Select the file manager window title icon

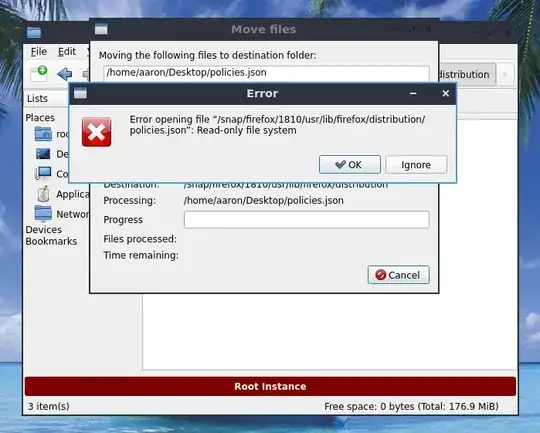click(x=34, y=33)
